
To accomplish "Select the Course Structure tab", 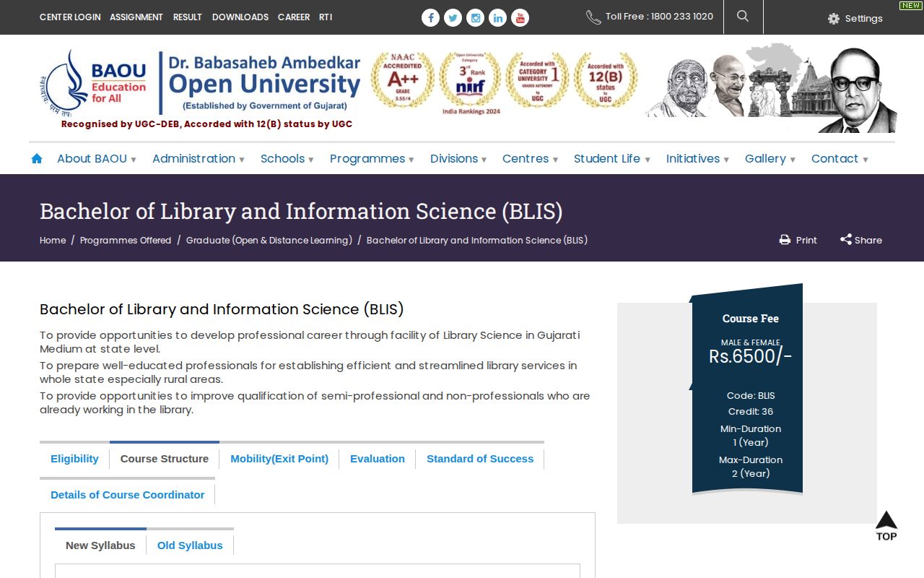I will tap(165, 459).
